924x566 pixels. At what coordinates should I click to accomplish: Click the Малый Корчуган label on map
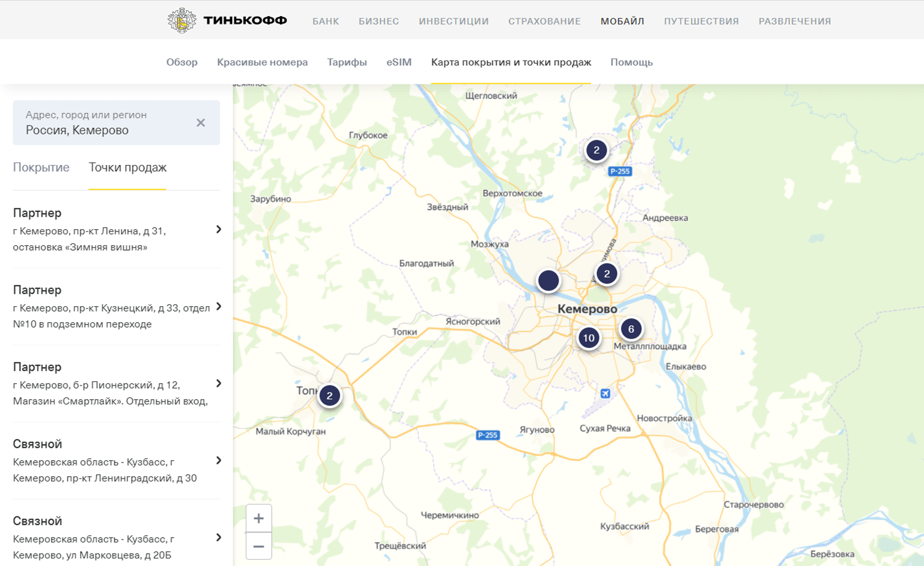pos(291,432)
